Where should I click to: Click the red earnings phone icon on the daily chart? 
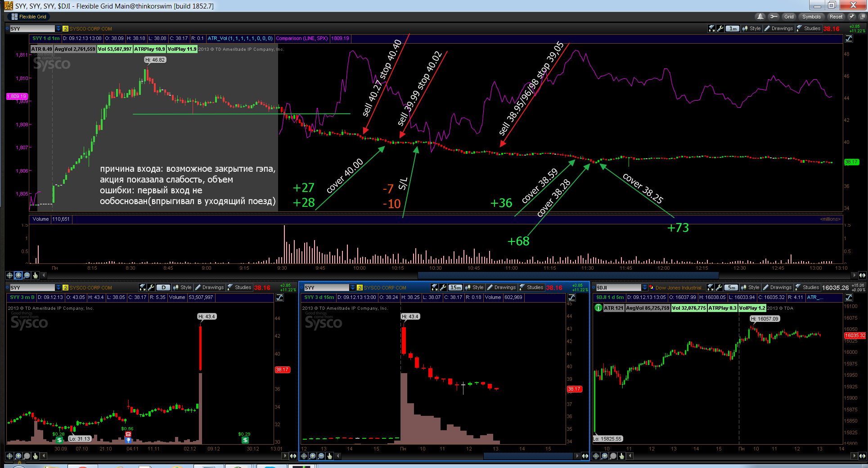coord(128,434)
